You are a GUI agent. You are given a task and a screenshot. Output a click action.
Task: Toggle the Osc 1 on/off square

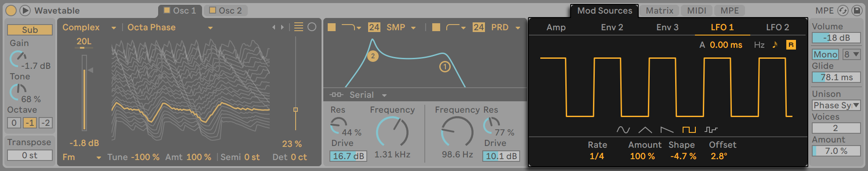[167, 10]
